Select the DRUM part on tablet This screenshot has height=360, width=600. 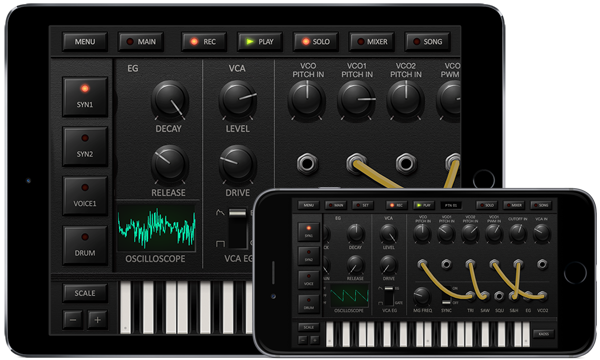click(x=85, y=245)
